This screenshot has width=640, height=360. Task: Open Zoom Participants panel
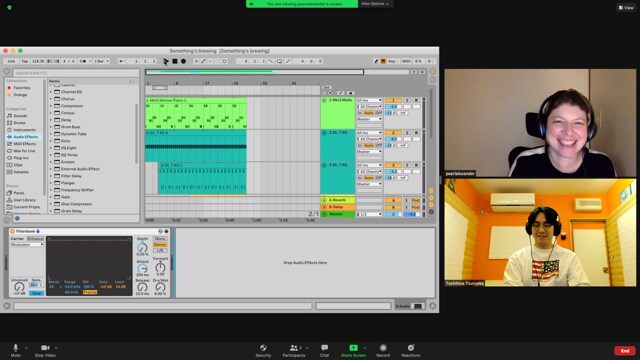point(294,350)
